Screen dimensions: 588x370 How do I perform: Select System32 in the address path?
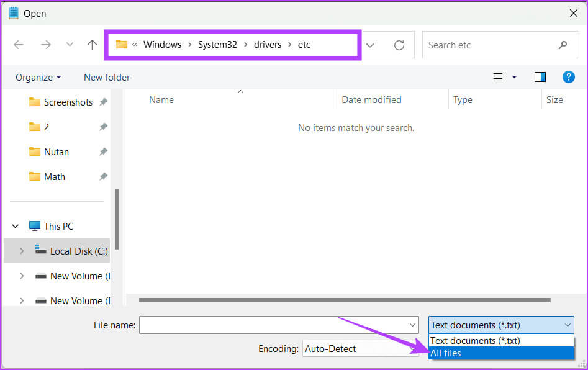(217, 45)
